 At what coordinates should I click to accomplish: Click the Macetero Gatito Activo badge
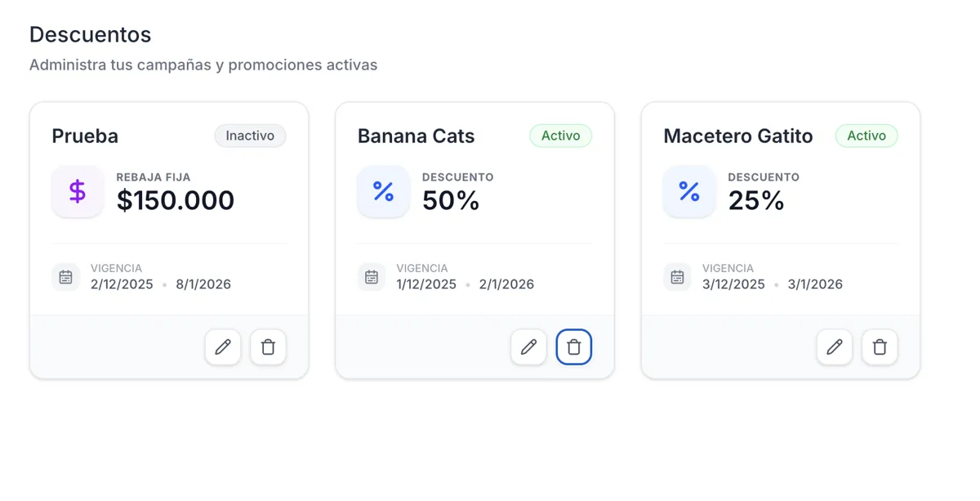tap(866, 136)
